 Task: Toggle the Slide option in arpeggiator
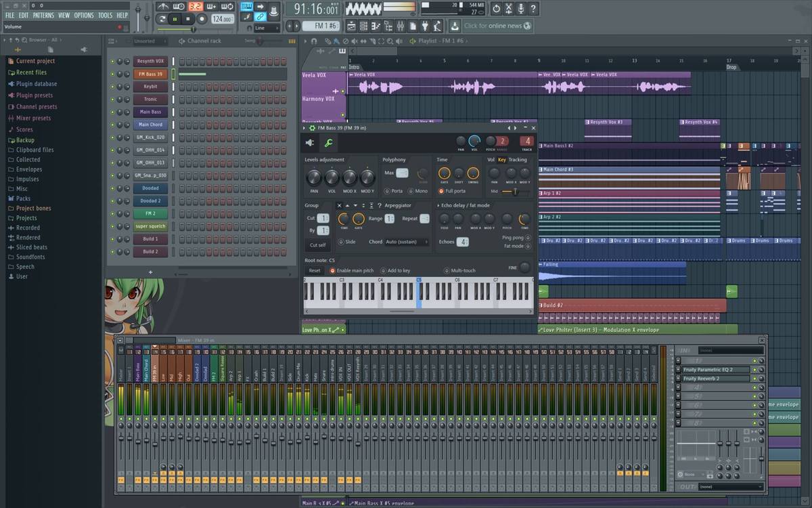(347, 242)
